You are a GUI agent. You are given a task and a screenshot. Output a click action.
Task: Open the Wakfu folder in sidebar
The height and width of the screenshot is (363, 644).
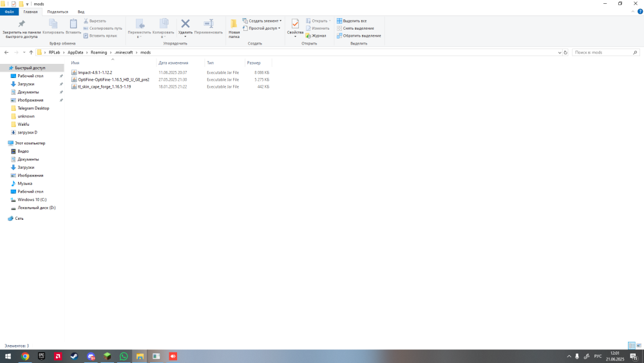pos(23,124)
